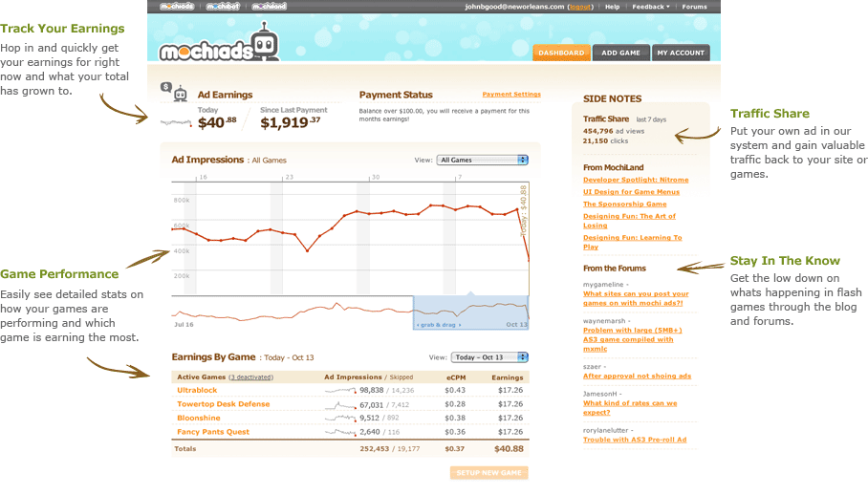Click today's earnings sparkline graph
868x495 pixels.
[177, 122]
